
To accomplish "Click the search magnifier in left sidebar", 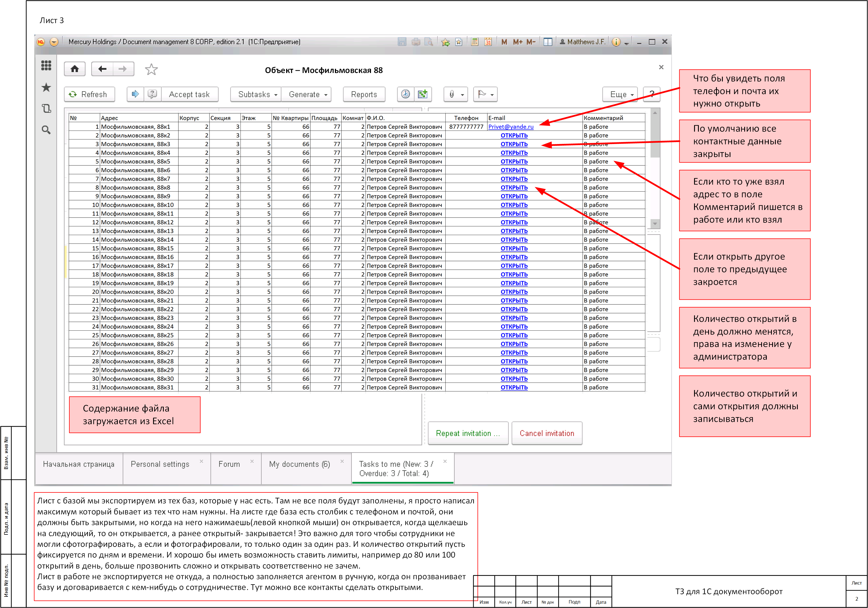I will click(46, 130).
